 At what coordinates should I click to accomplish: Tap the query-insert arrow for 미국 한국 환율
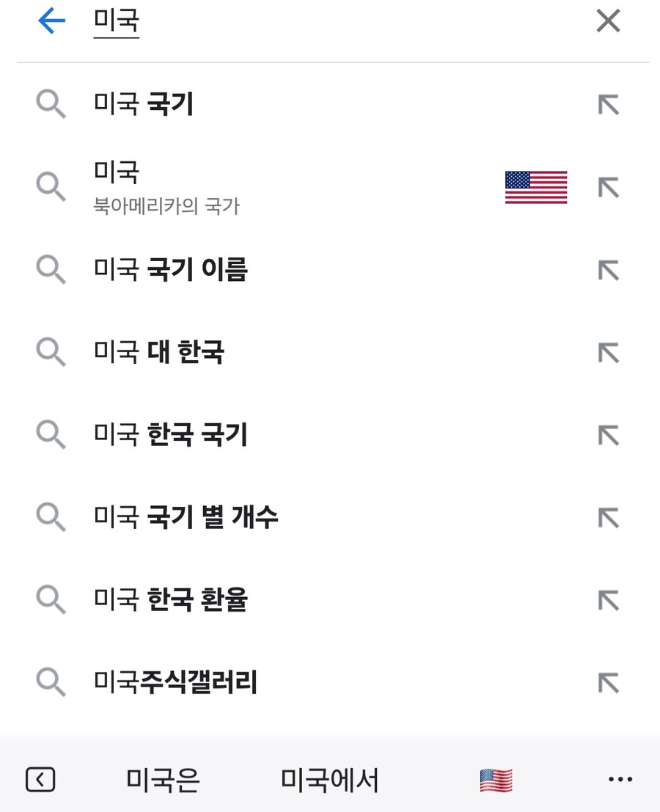click(607, 600)
